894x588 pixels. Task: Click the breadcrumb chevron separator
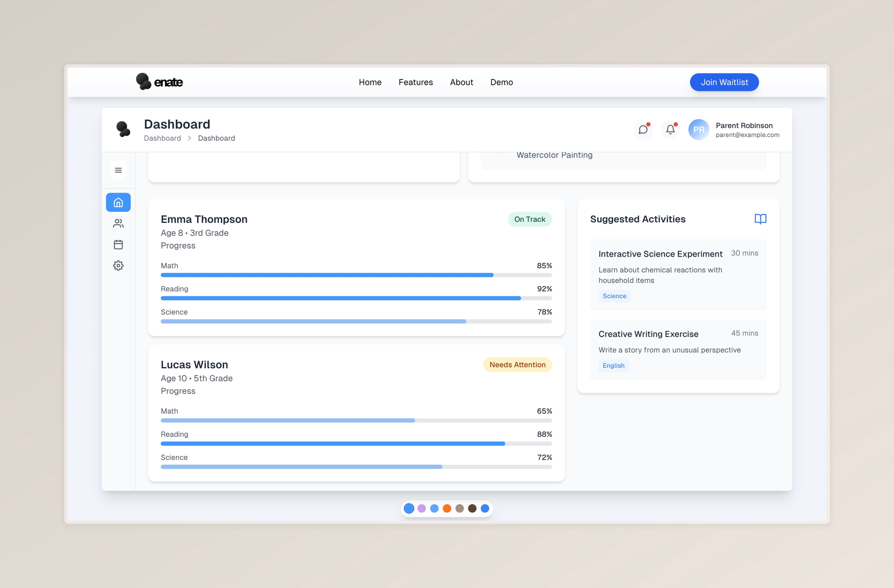(x=189, y=138)
